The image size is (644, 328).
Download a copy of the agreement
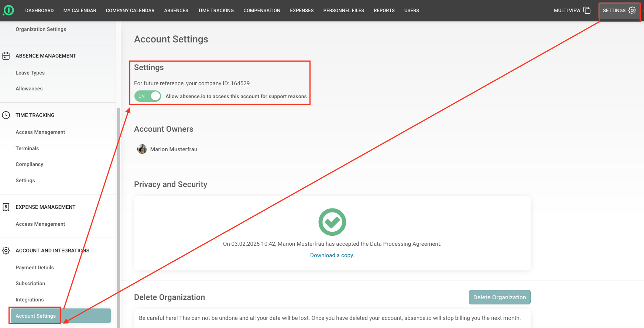click(332, 255)
